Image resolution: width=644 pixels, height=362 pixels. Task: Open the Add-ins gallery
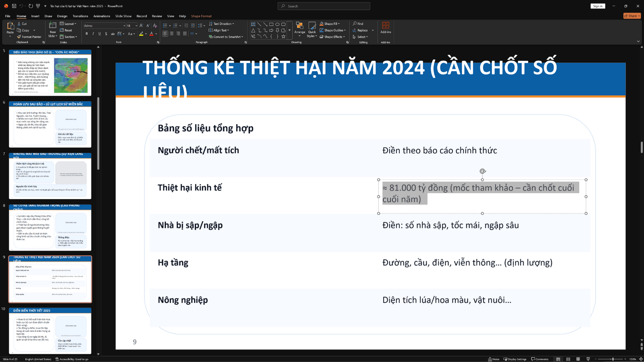(386, 27)
